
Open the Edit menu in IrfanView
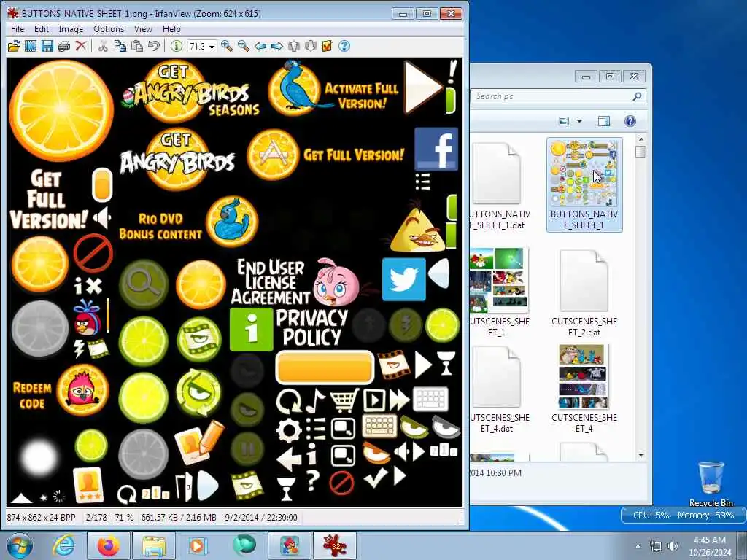coord(42,29)
